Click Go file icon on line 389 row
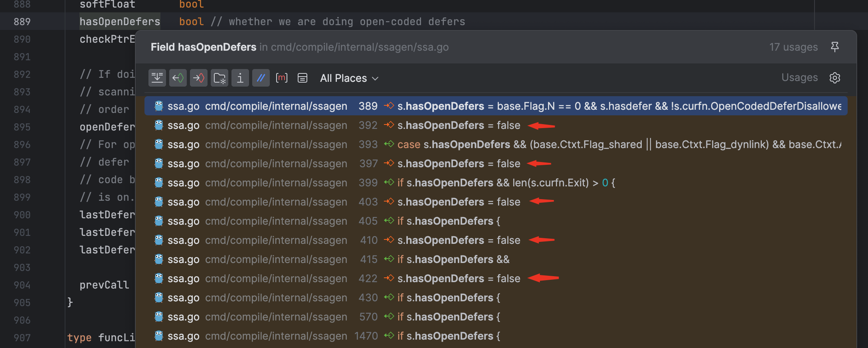The image size is (868, 348). point(159,106)
